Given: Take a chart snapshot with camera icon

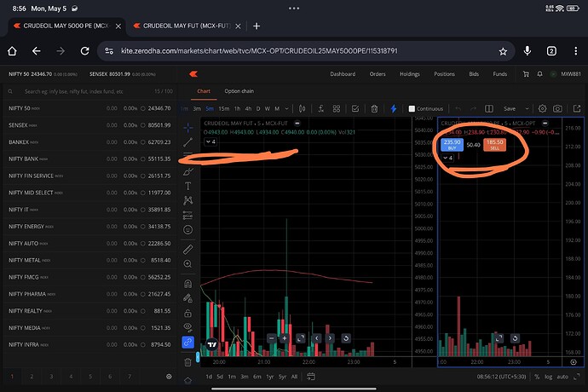Looking at the screenshot, I should click(x=556, y=108).
